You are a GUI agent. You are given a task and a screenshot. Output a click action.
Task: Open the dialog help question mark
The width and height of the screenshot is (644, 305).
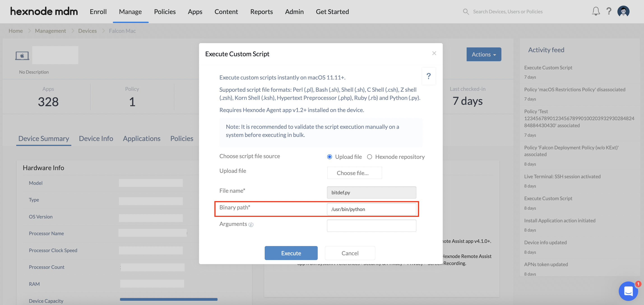tap(429, 76)
